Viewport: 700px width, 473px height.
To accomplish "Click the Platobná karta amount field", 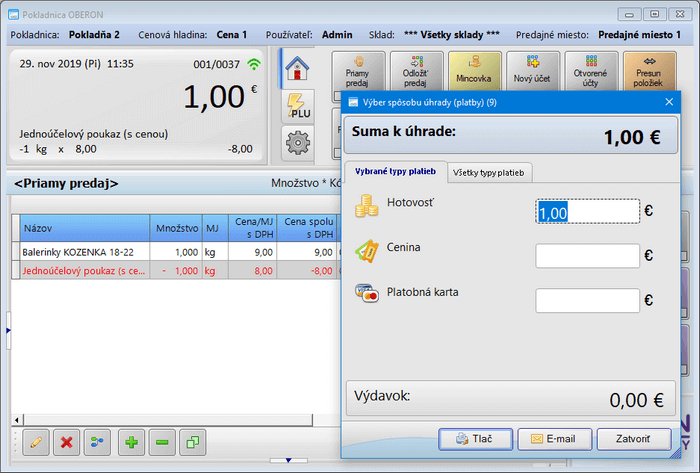I will point(587,301).
